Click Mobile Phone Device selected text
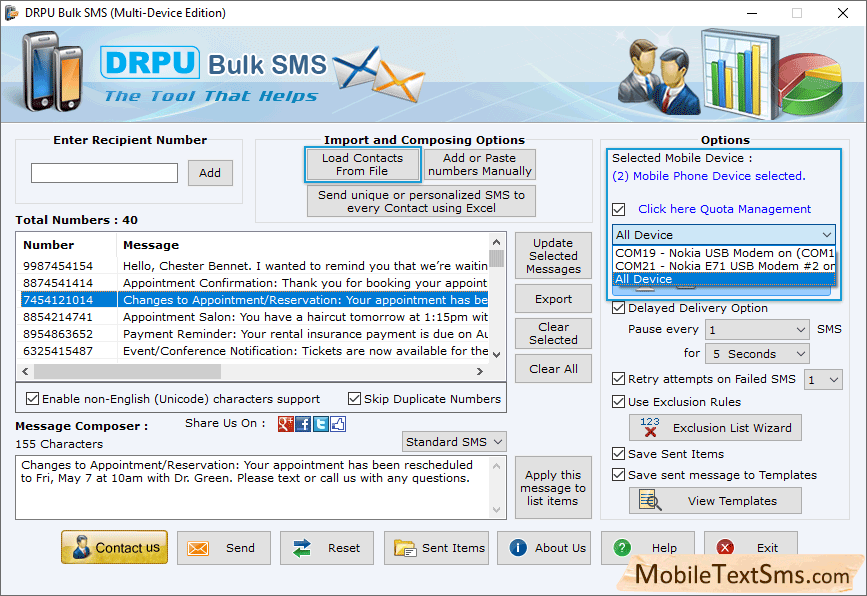 708,176
